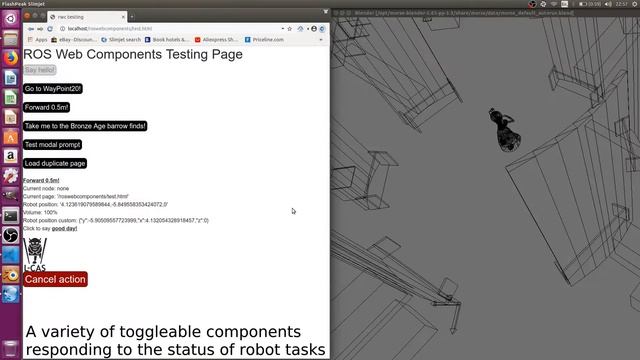Open the Trash in the dock

tap(11, 349)
